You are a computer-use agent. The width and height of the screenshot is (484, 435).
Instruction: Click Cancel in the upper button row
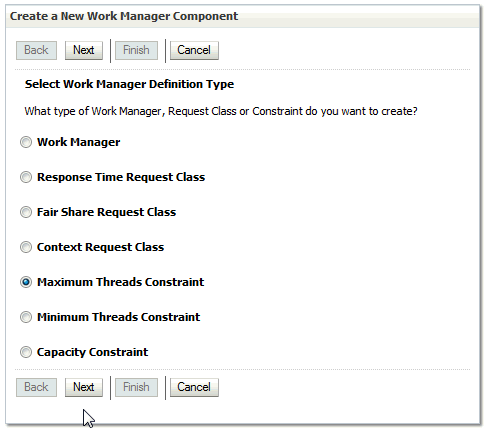(194, 50)
